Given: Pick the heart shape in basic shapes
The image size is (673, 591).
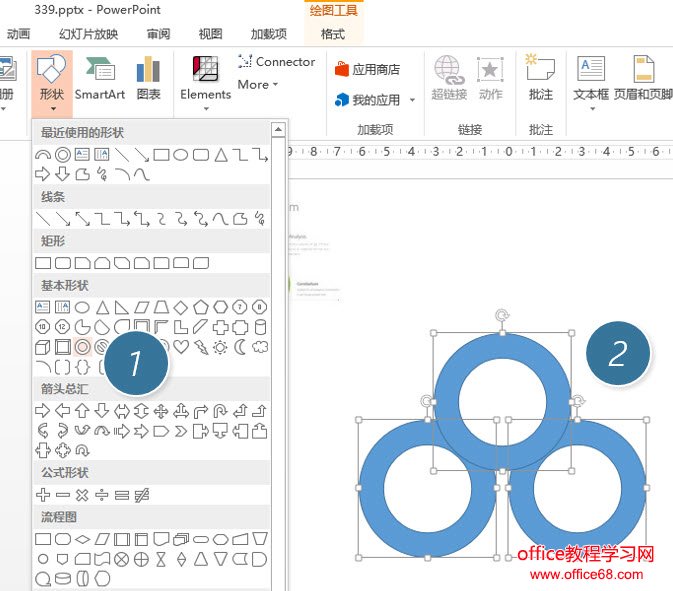Looking at the screenshot, I should (x=181, y=347).
